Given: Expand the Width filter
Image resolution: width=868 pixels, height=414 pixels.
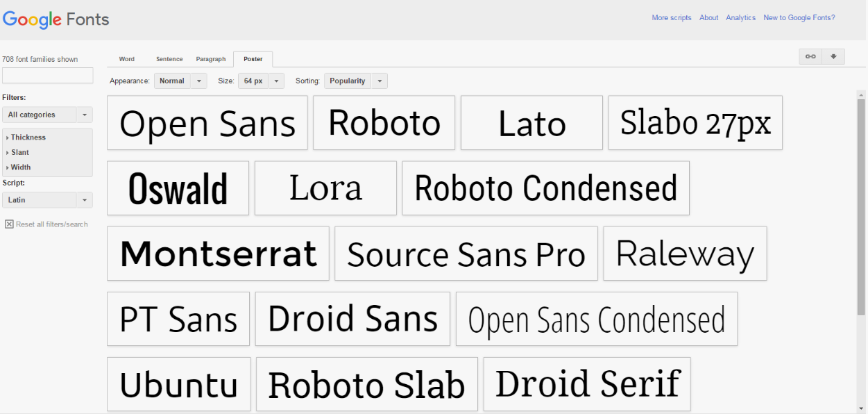Looking at the screenshot, I should point(20,167).
